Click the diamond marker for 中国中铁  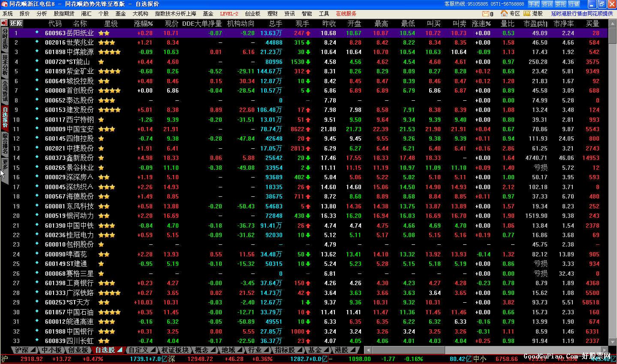click(37, 225)
